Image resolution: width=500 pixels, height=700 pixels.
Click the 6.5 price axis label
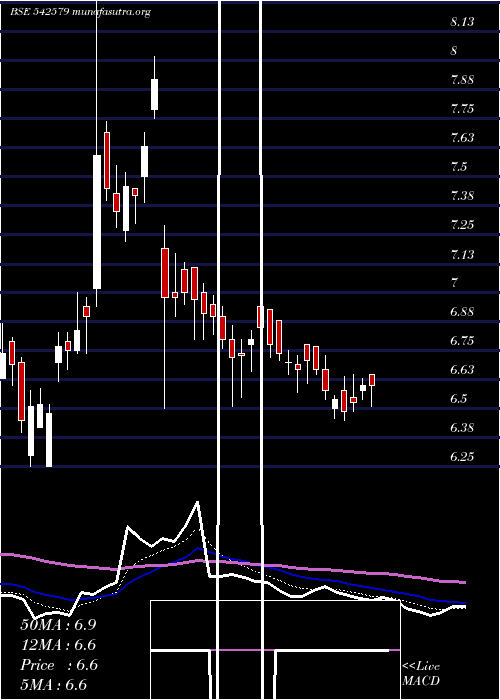459,399
